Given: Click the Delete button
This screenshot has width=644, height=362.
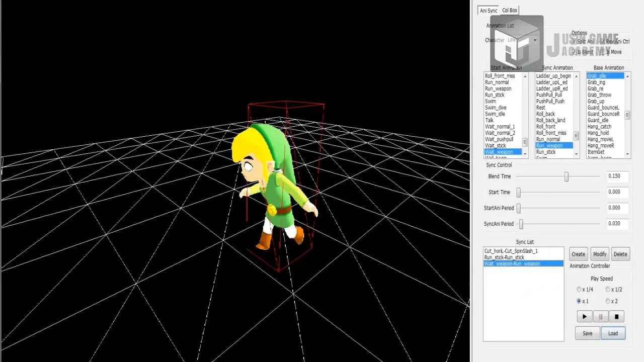Looking at the screenshot, I should (620, 254).
